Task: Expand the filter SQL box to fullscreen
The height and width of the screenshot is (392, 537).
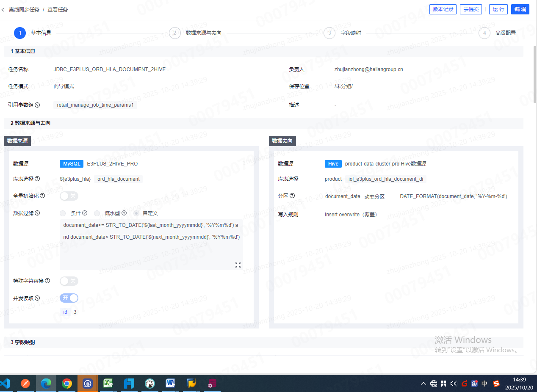Action: pyautogui.click(x=238, y=265)
